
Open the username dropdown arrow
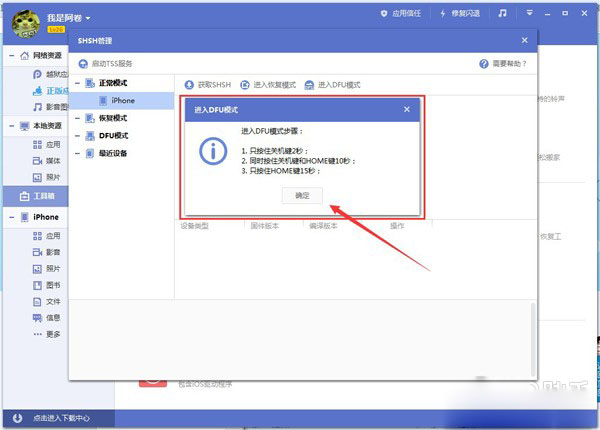point(88,18)
